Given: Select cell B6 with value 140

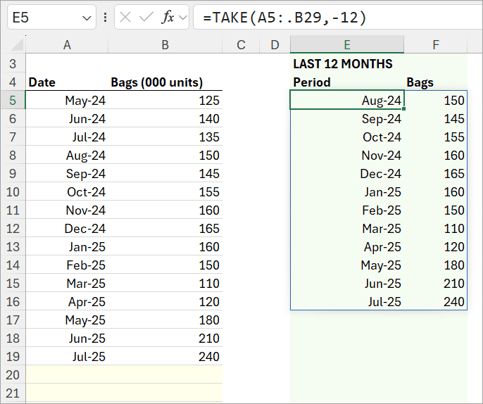Looking at the screenshot, I should point(165,119).
